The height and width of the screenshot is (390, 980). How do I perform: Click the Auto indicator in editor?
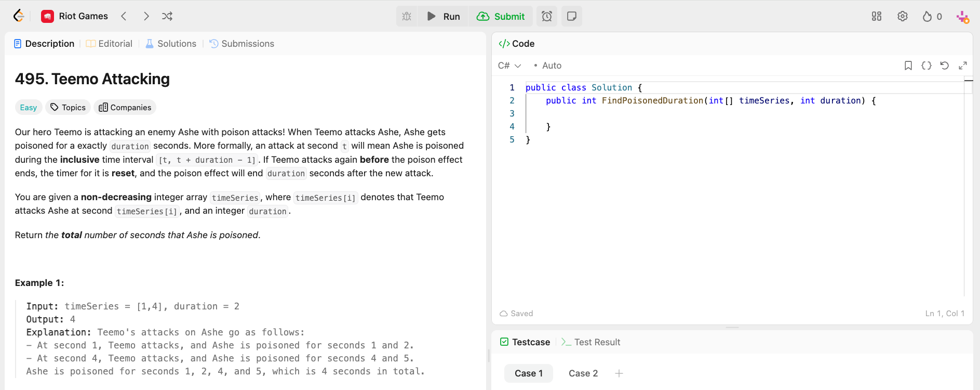[548, 66]
